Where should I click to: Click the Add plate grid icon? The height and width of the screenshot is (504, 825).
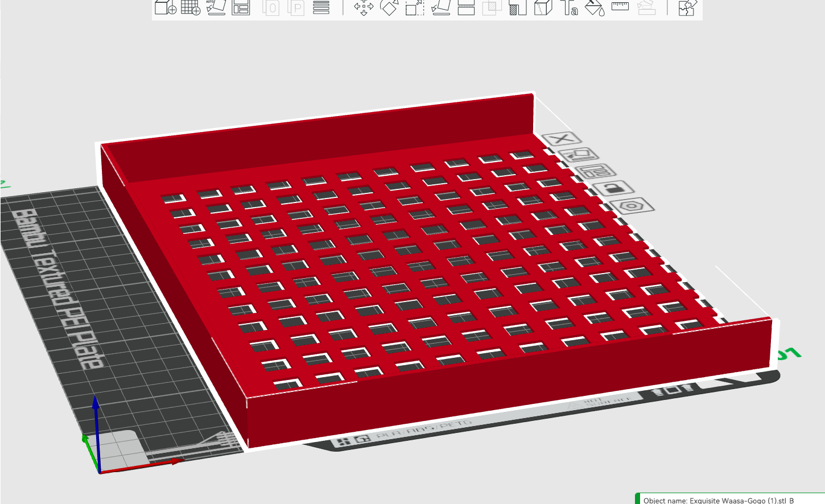tap(191, 7)
